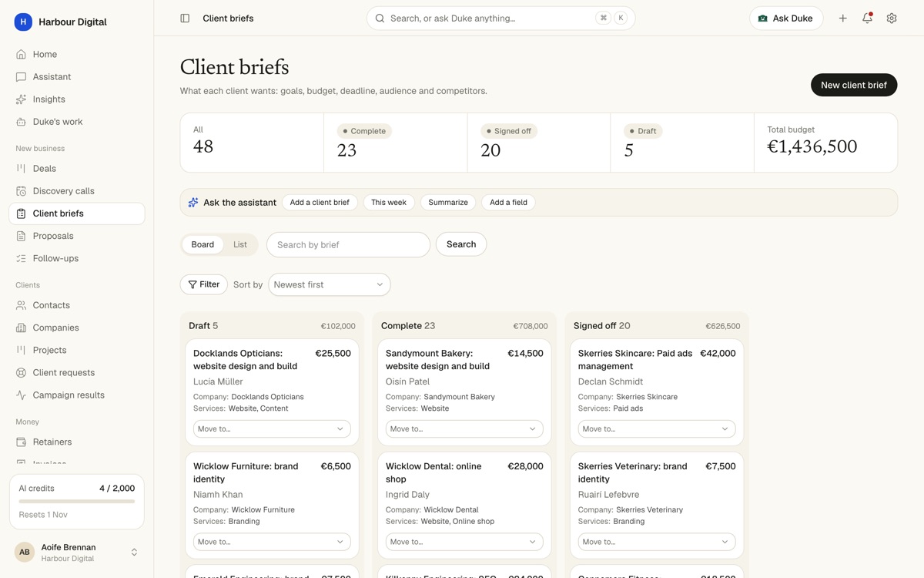The width and height of the screenshot is (924, 578).
Task: Click the Total budget summary card
Action: click(825, 143)
